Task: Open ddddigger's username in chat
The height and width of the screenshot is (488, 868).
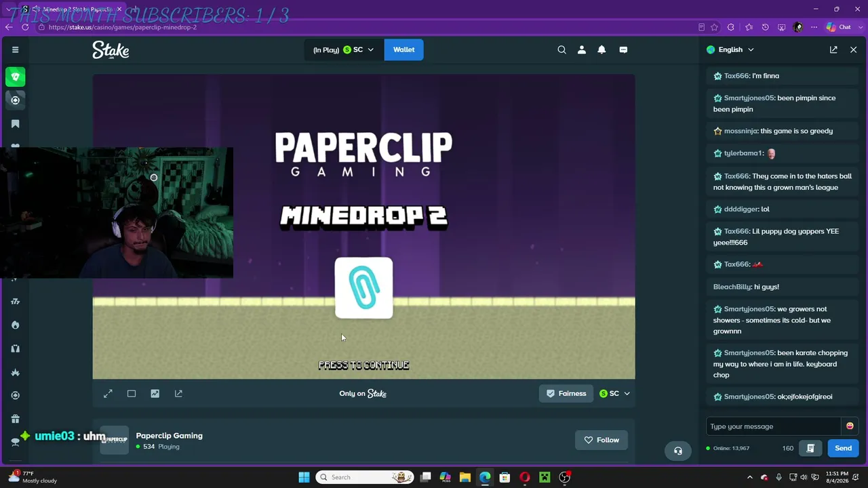Action: tap(741, 209)
